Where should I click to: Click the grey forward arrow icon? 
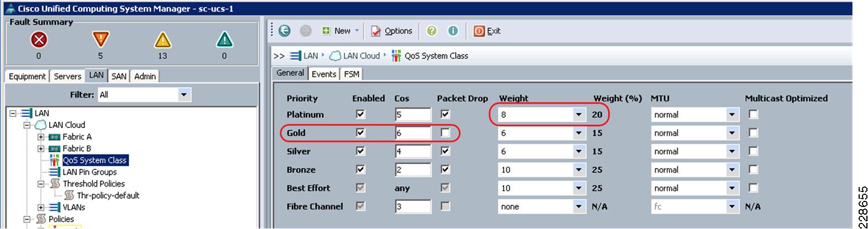coord(306,31)
